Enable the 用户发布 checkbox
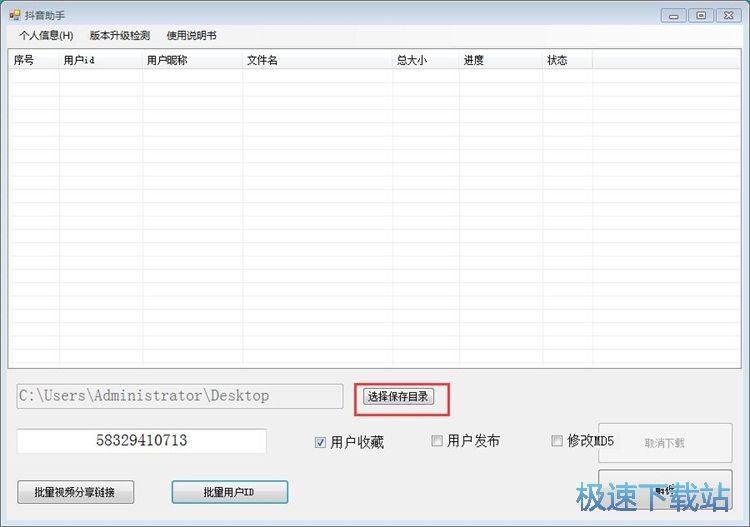 click(437, 441)
